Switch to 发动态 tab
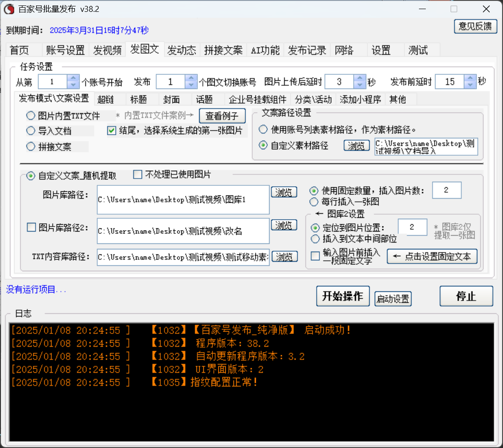Viewport: 503px width, 448px height. tap(181, 50)
